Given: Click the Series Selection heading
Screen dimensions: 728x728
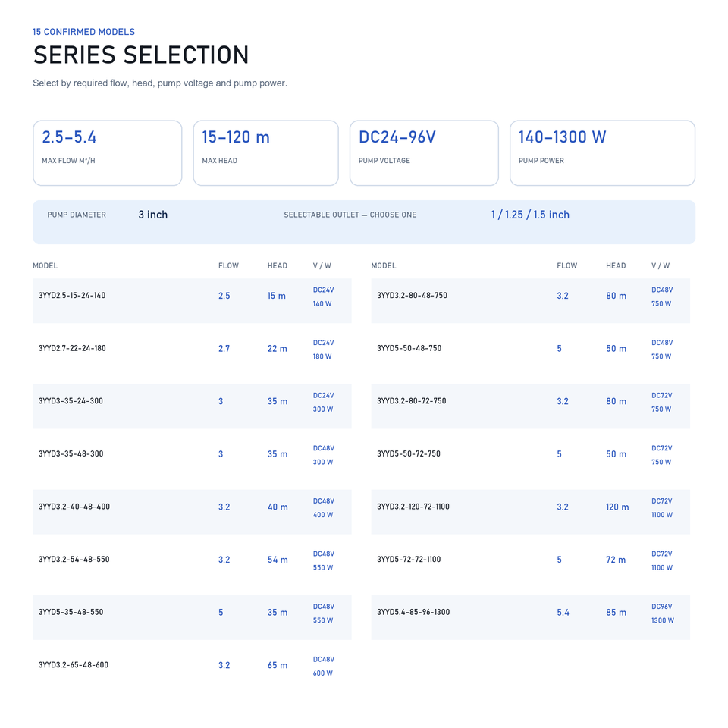Looking at the screenshot, I should [141, 55].
